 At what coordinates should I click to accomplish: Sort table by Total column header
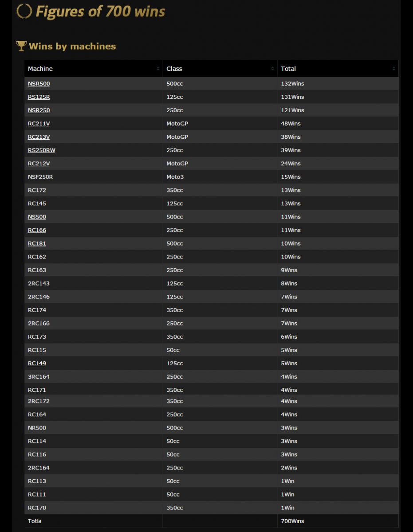[338, 69]
